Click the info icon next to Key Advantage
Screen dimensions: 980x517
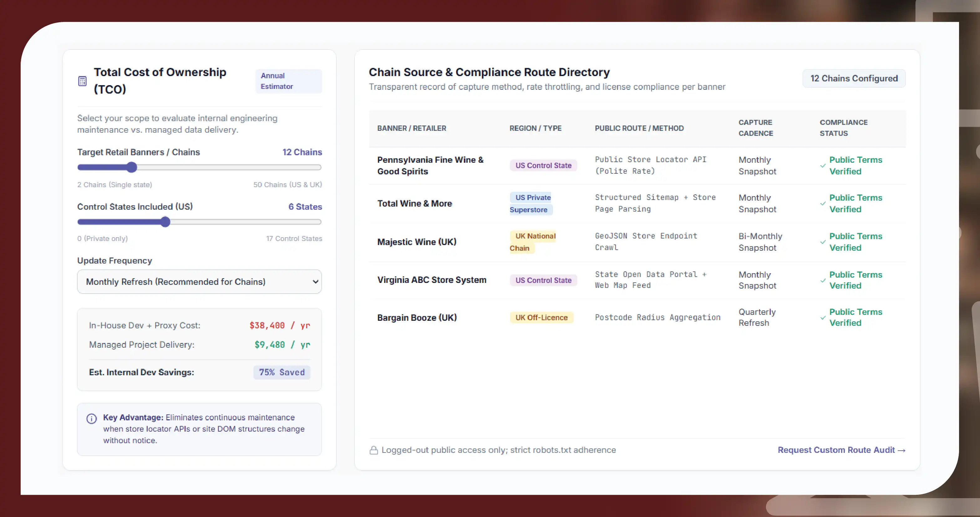92,418
